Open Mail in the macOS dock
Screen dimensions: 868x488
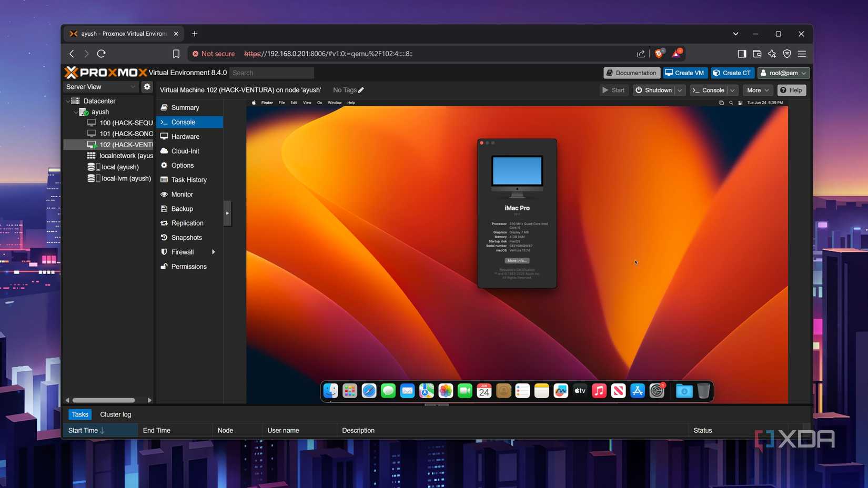coord(407,391)
